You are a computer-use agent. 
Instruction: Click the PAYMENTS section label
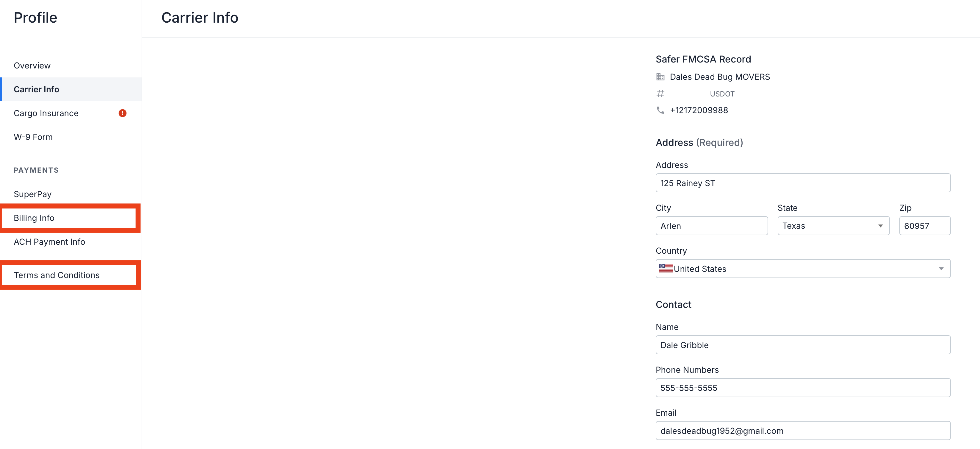pos(36,170)
